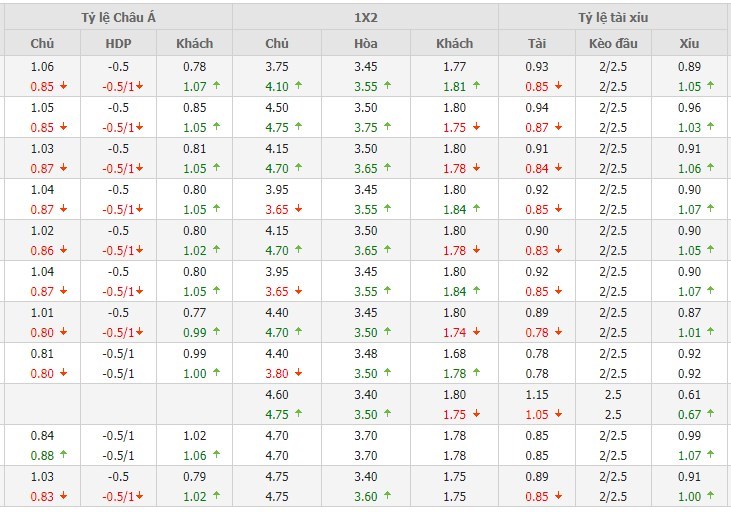731x512 pixels.
Task: Click the Xỉu column header
Action: (689, 43)
